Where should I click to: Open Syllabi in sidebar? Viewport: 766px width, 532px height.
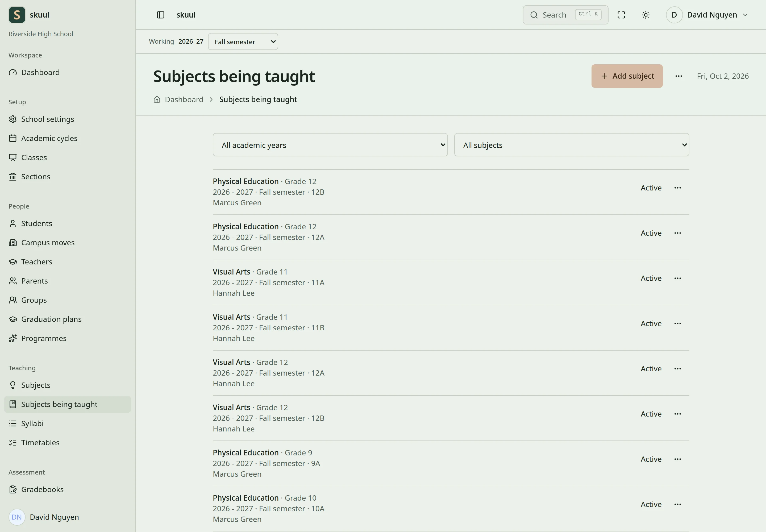67,423
